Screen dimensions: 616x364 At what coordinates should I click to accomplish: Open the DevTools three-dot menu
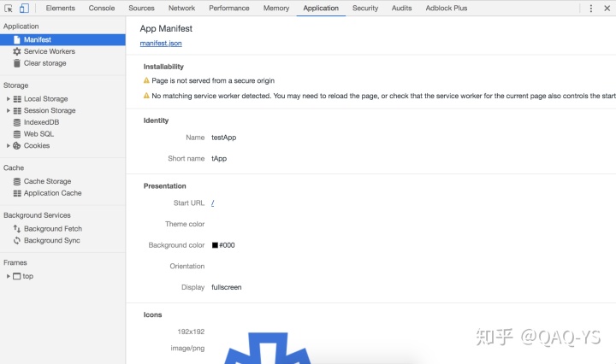click(x=590, y=9)
